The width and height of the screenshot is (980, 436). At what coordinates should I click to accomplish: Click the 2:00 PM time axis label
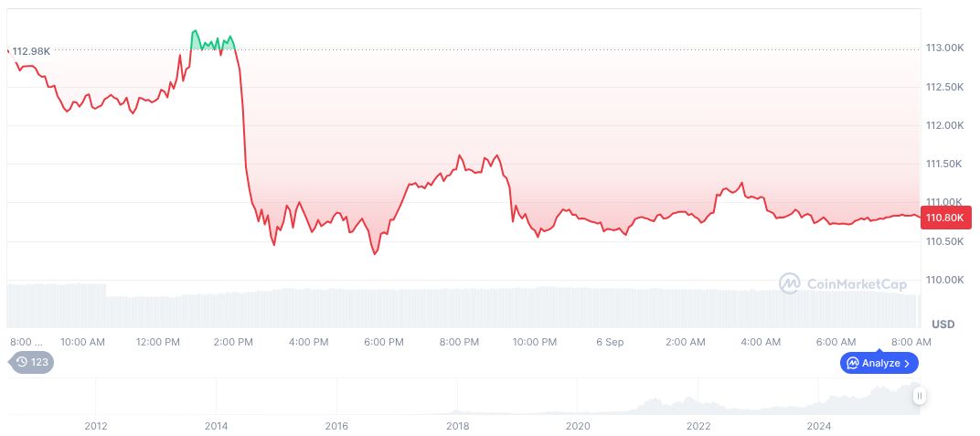(233, 342)
